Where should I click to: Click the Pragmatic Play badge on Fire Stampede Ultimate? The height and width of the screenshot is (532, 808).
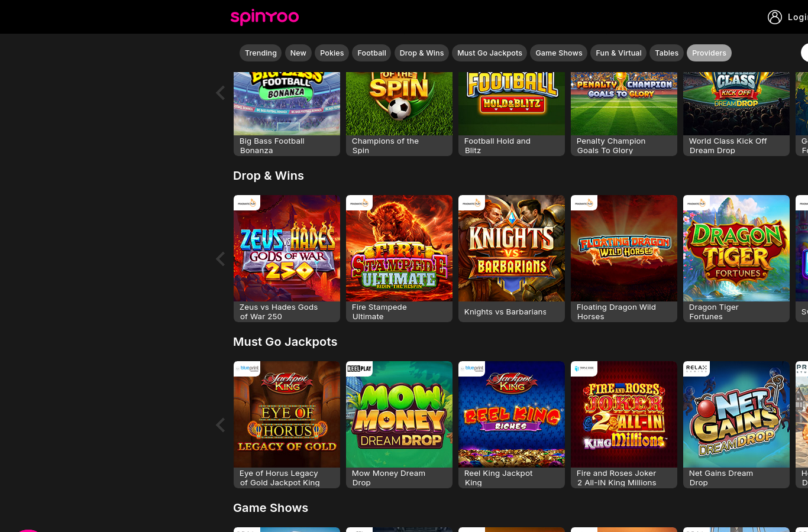pyautogui.click(x=359, y=203)
